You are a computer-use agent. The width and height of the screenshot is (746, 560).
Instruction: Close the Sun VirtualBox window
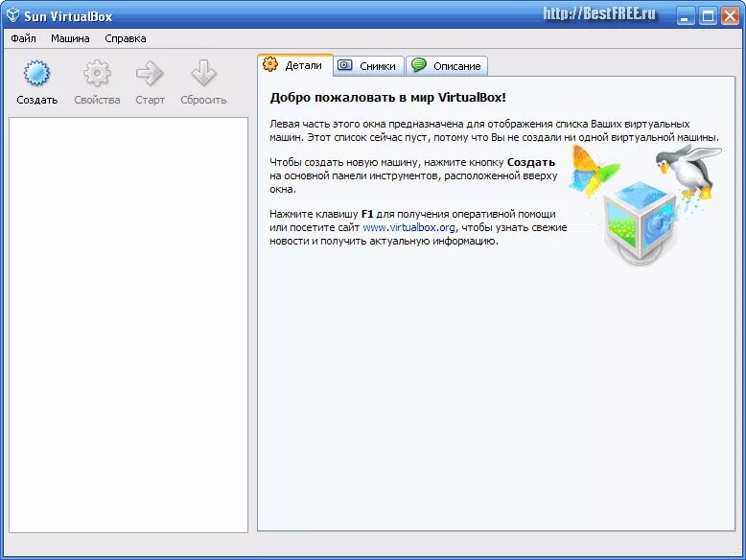730,16
